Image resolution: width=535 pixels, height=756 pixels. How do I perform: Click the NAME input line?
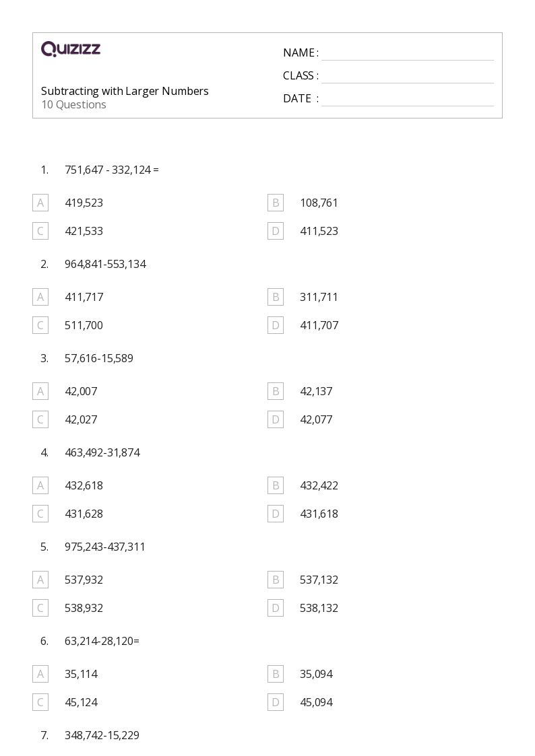[407, 53]
